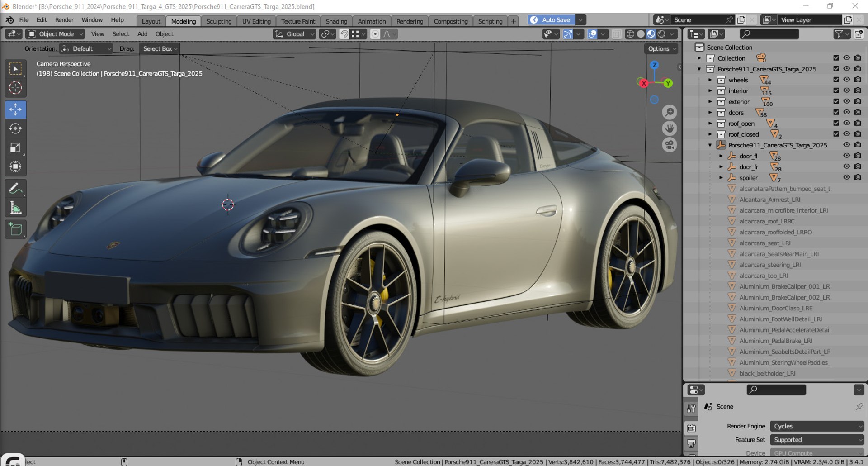
Task: Hide the roof_closed collection eye icon
Action: [x=847, y=134]
